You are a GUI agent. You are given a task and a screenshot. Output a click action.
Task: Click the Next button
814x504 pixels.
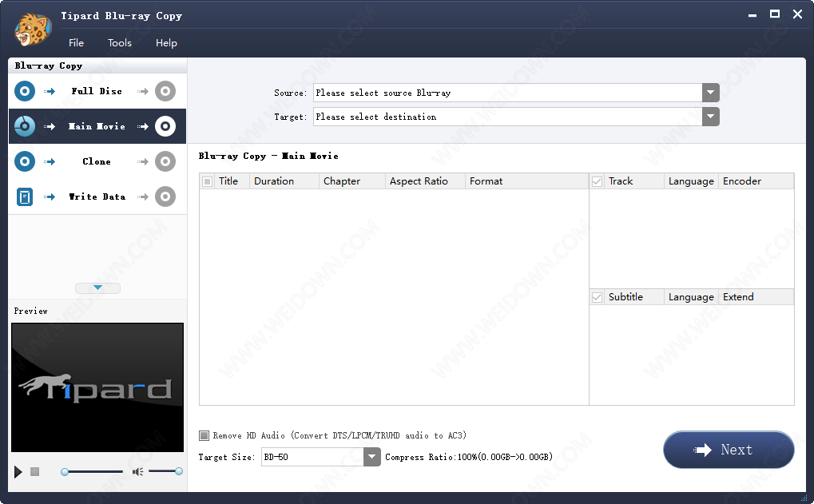(729, 450)
